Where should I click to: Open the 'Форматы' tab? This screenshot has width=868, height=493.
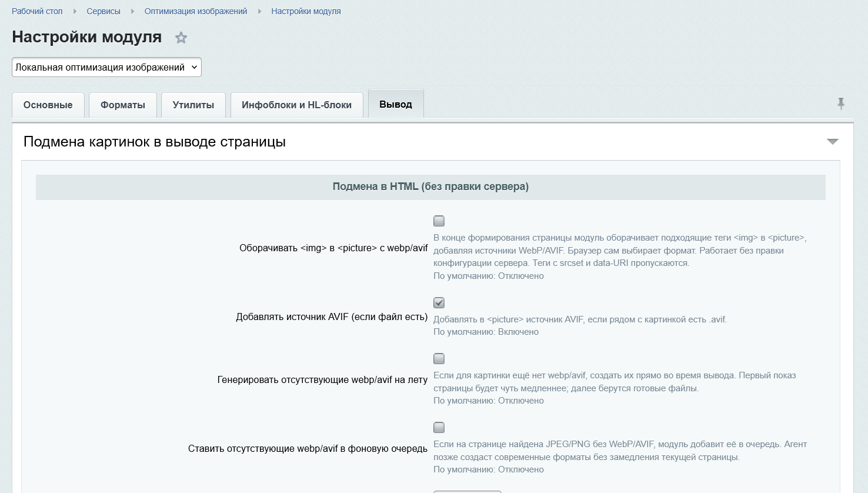(x=123, y=105)
